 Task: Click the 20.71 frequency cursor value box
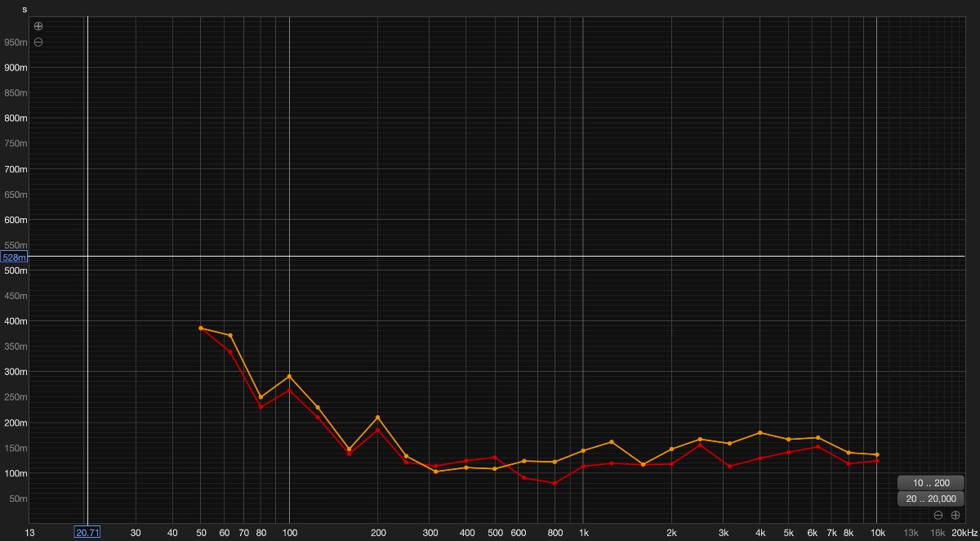(x=87, y=533)
